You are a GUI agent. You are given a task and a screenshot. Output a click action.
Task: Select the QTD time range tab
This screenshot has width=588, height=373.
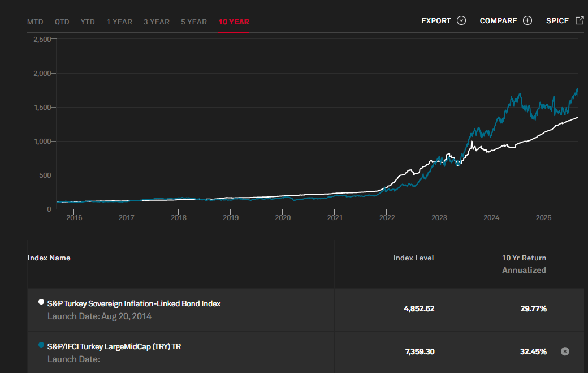coord(62,22)
